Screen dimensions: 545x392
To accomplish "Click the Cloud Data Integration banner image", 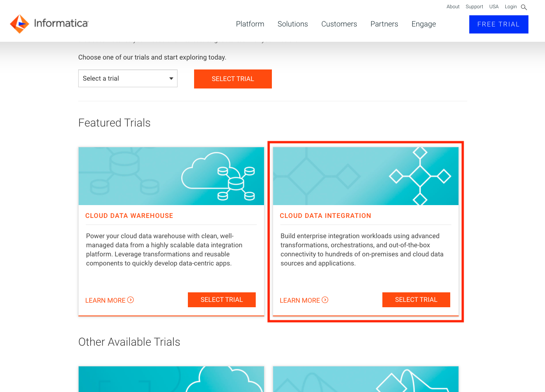I will [365, 176].
